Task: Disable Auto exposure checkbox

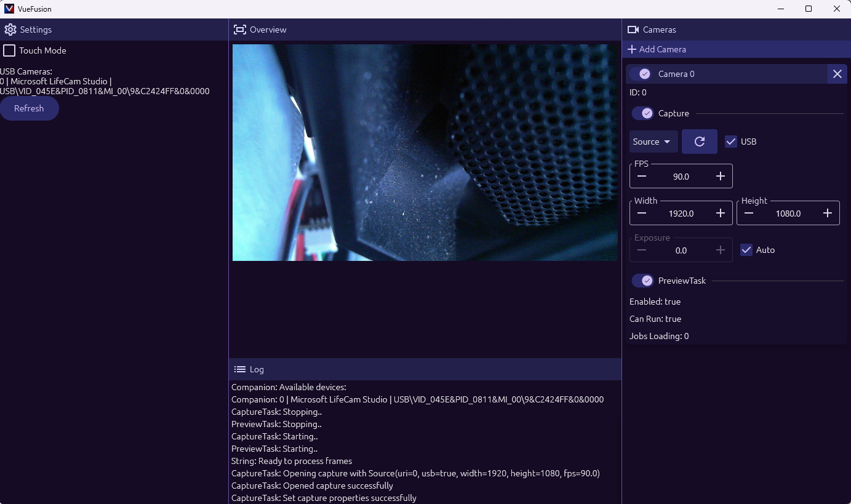Action: click(x=746, y=250)
